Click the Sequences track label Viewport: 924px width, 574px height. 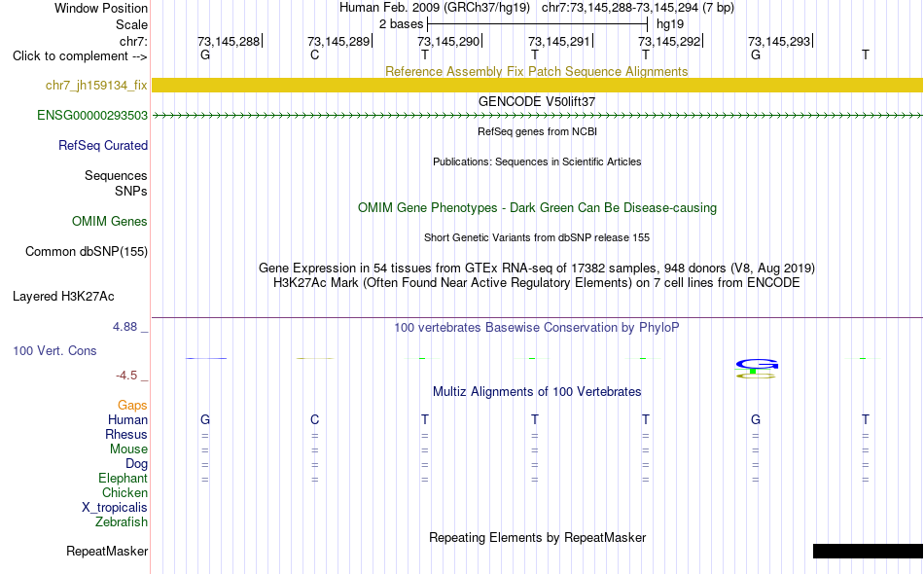click(116, 176)
